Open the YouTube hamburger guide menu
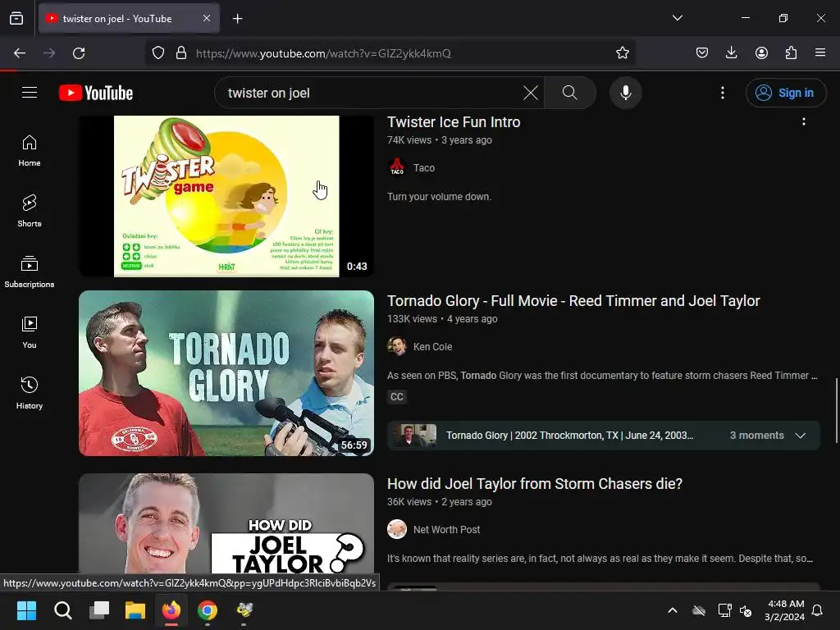Image resolution: width=840 pixels, height=630 pixels. pyautogui.click(x=30, y=93)
